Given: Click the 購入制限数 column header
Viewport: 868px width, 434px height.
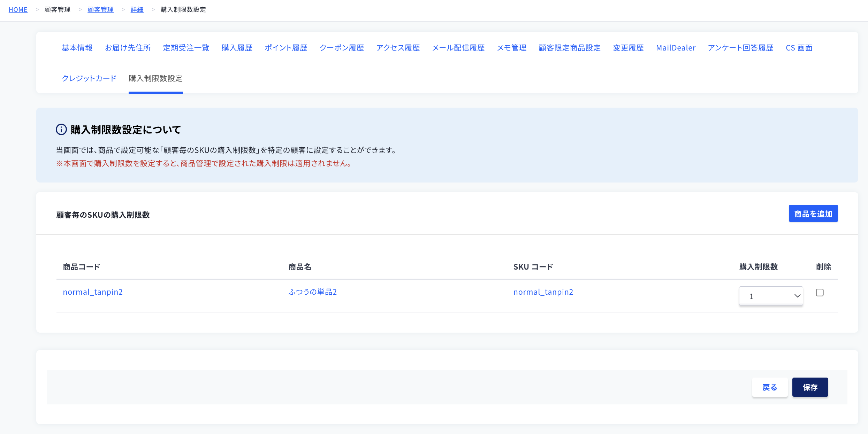Looking at the screenshot, I should click(759, 267).
